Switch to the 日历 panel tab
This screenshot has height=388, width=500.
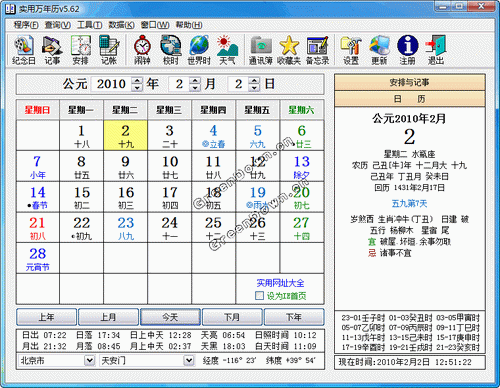pyautogui.click(x=410, y=99)
